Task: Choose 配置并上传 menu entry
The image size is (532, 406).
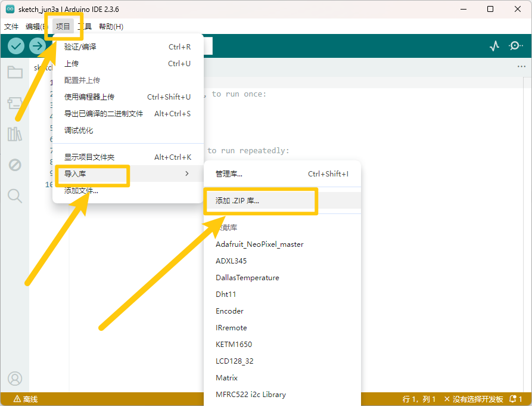Action: click(x=128, y=80)
